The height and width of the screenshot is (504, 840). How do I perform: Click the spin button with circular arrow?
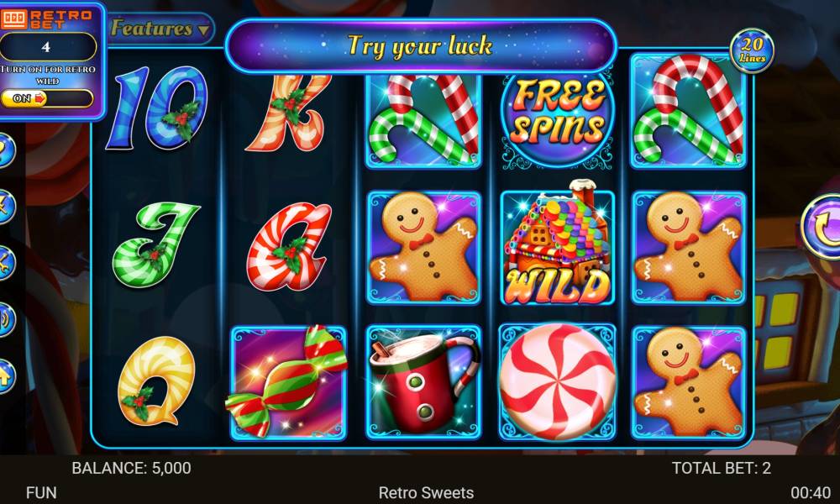(822, 227)
